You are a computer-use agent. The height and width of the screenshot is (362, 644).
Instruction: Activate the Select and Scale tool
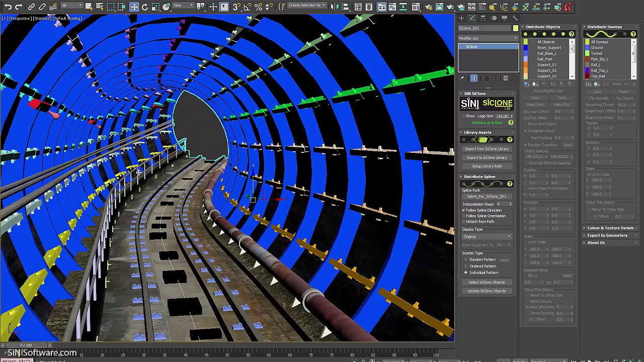pos(155,7)
